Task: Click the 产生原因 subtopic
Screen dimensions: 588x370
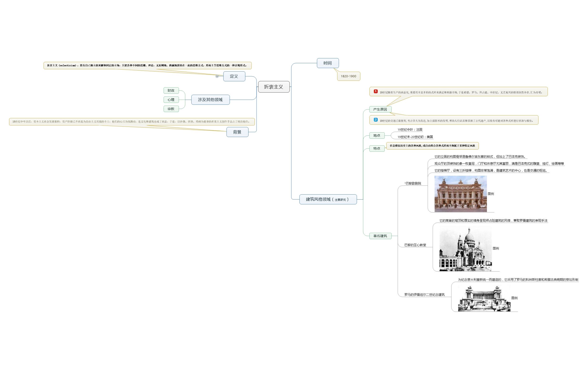Action: [380, 109]
